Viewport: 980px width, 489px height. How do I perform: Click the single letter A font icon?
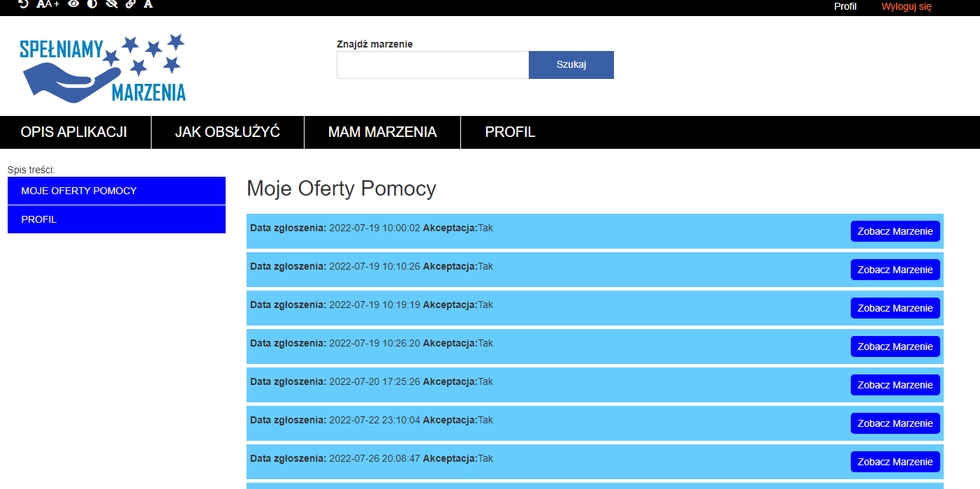[x=148, y=4]
